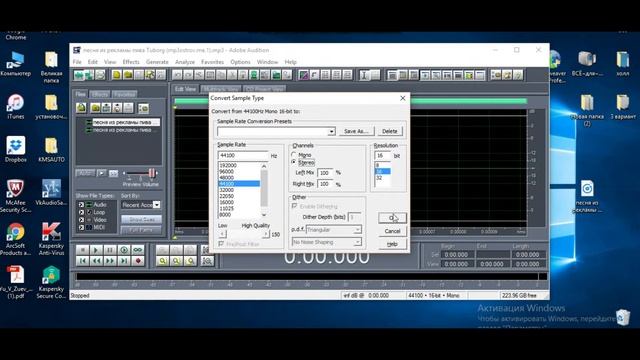Start playback with the Play button

(x=96, y=250)
